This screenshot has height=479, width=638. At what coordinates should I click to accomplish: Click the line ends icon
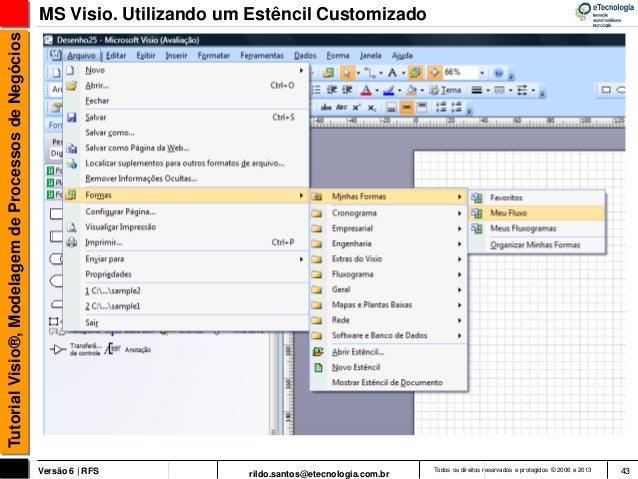pos(522,90)
